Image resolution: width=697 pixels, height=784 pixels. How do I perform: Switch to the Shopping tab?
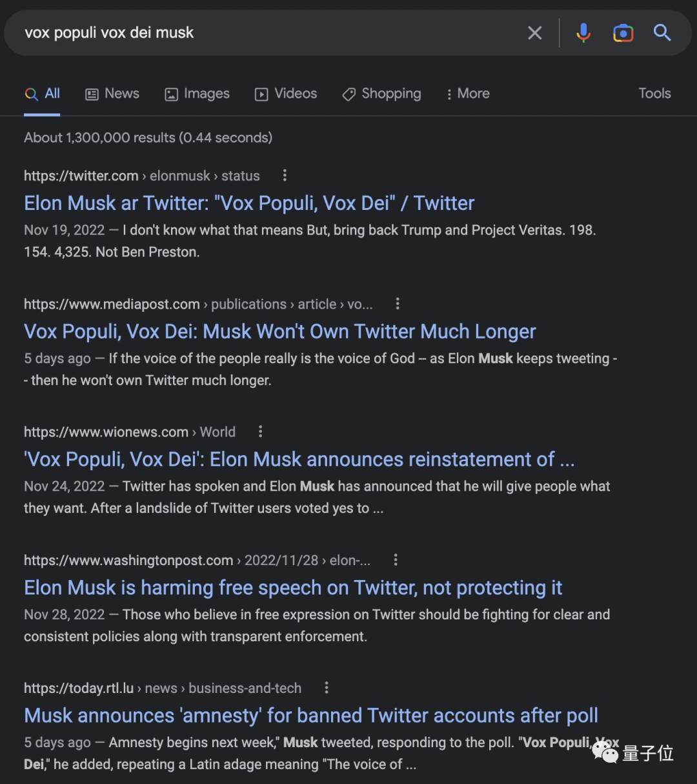point(381,94)
